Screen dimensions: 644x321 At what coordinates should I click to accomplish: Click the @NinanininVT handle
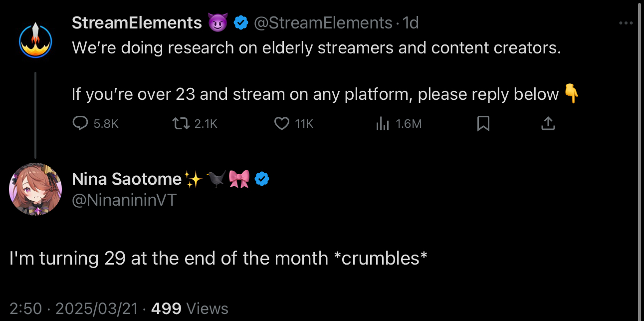point(124,200)
